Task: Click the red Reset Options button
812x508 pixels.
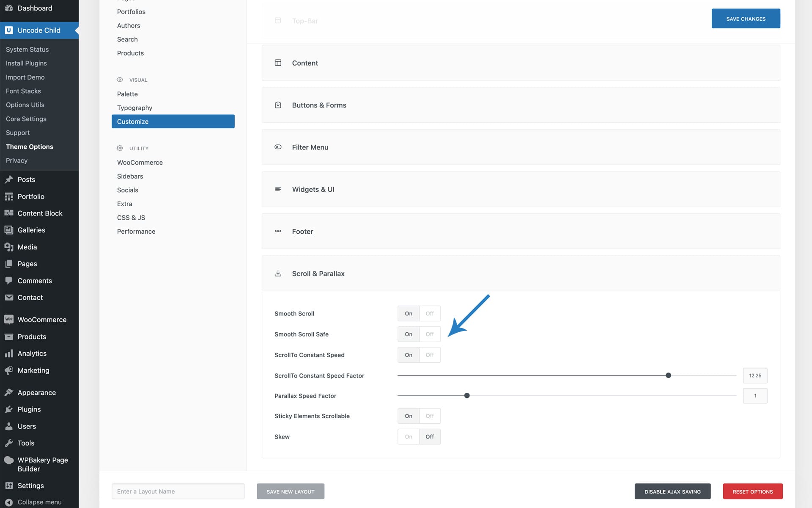Action: tap(752, 491)
